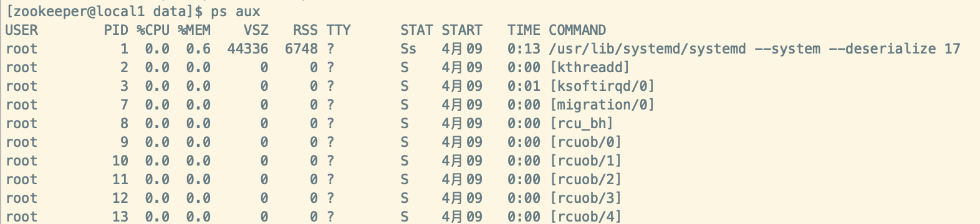Click the '--deserialize 17' argument

point(895,49)
